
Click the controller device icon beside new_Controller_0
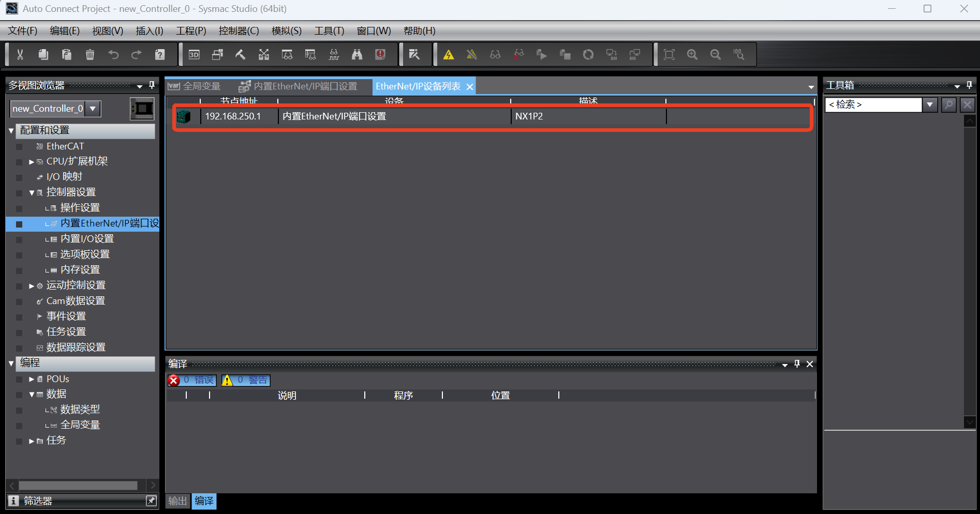142,109
